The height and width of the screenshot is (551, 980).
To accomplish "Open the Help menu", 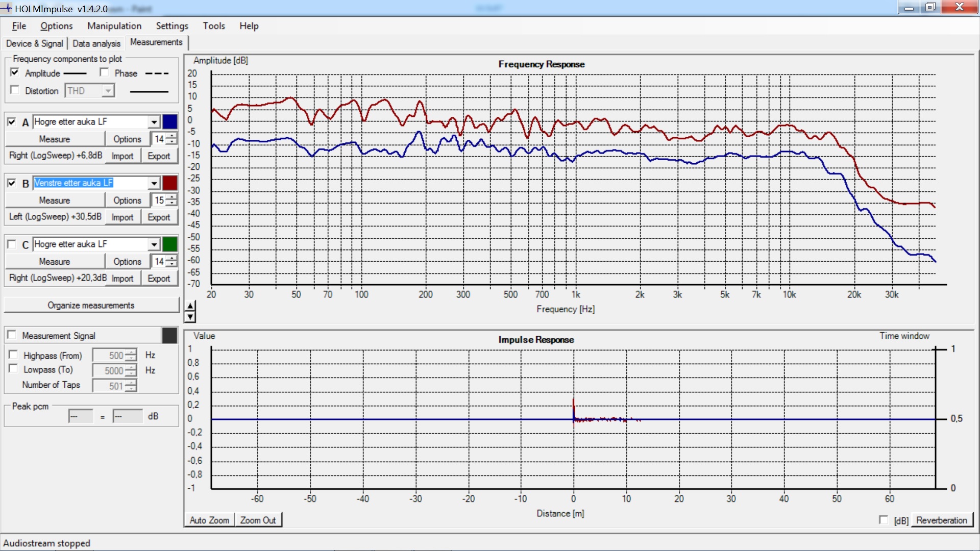I will 249,26.
